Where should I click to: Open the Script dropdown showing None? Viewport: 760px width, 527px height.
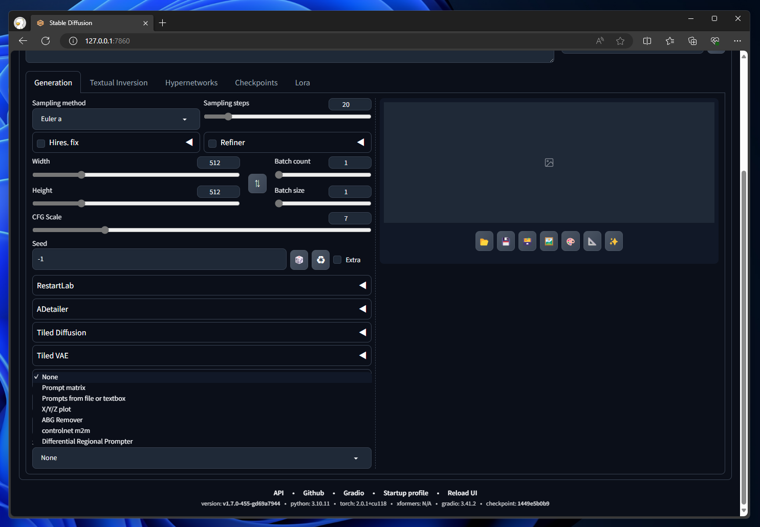click(202, 458)
